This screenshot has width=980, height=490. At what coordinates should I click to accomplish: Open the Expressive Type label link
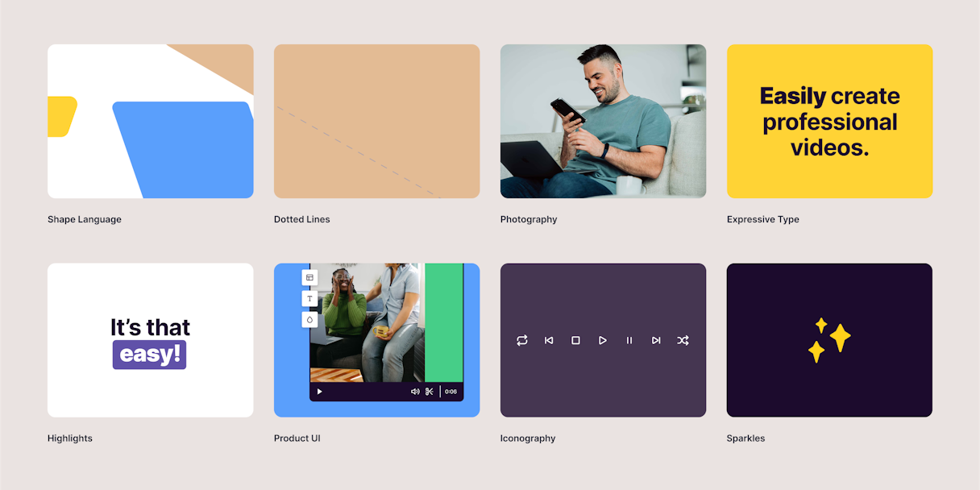[762, 219]
